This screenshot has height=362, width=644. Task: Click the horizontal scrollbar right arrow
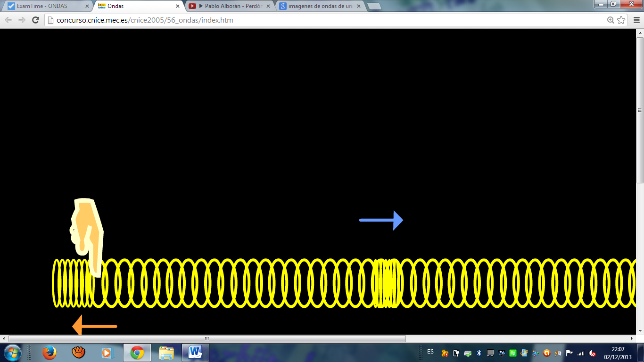(x=632, y=338)
